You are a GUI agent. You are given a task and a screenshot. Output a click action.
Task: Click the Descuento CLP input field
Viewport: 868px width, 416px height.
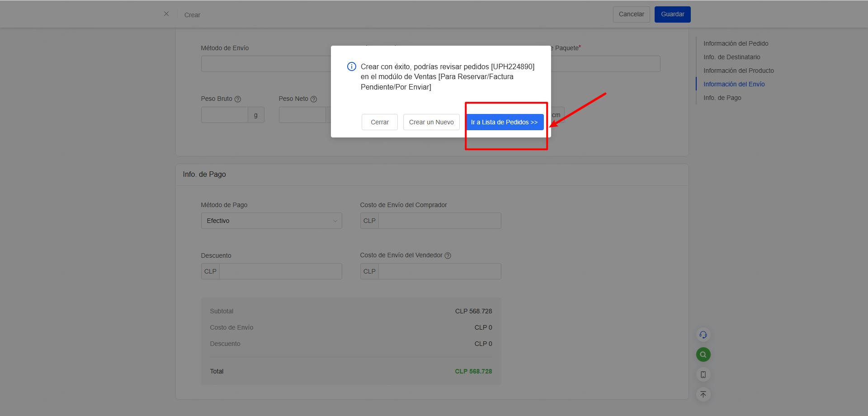point(280,271)
